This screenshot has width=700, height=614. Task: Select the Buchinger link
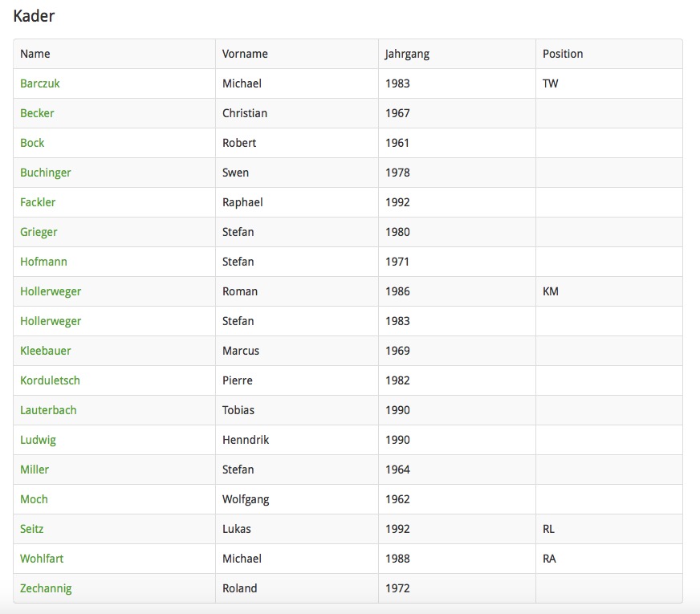click(45, 173)
